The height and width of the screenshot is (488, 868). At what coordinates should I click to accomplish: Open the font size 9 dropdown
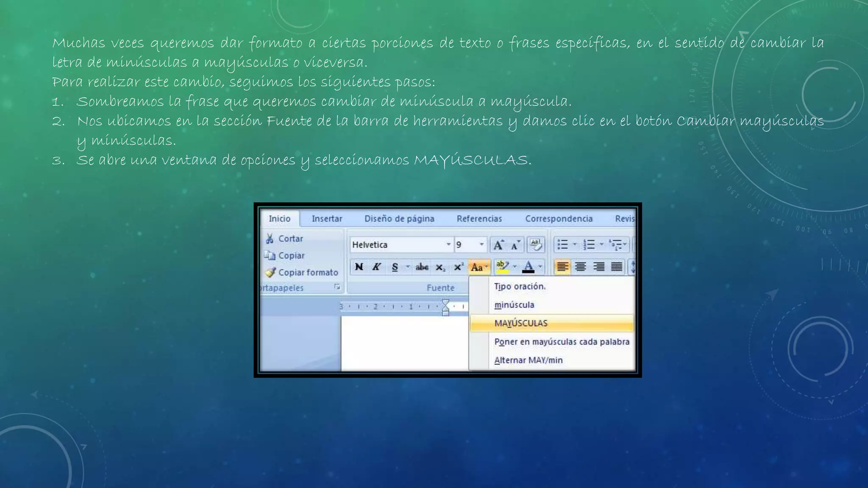point(481,244)
